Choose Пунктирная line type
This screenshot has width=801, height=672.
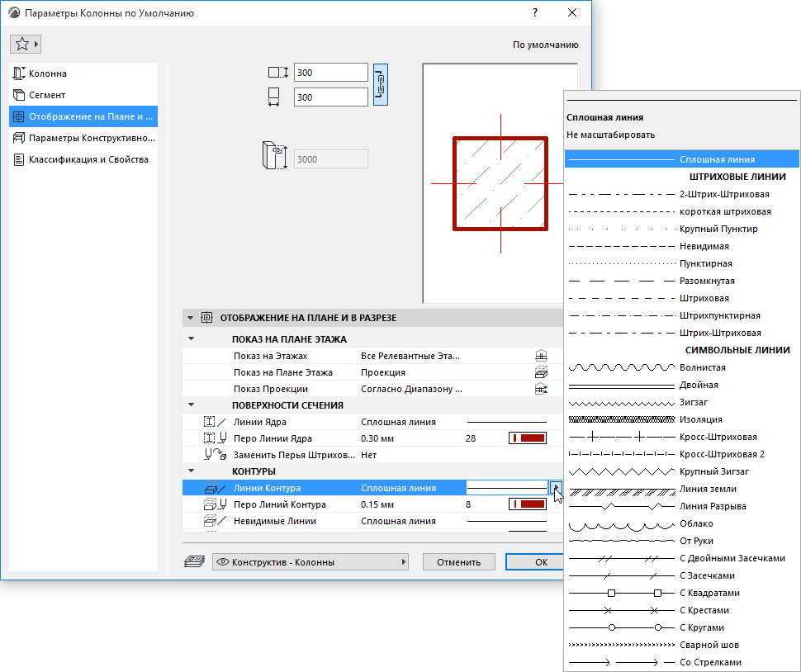[682, 263]
